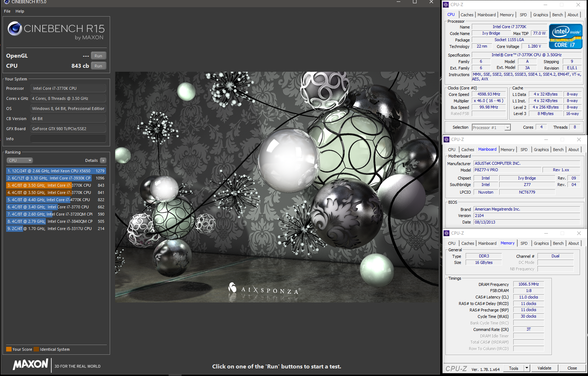Viewport: 588px width, 376px height.
Task: Click the Intel Core i7 inside logo
Action: coord(566,36)
